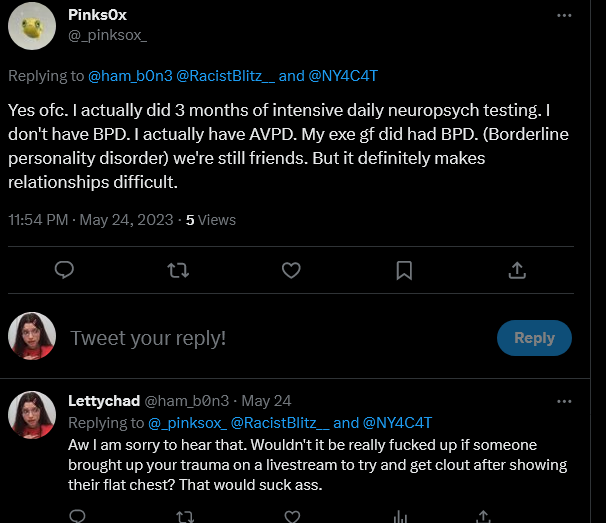The image size is (606, 523).
Task: Open the three-dot menu on PinksOx's tweet
Action: (x=564, y=15)
